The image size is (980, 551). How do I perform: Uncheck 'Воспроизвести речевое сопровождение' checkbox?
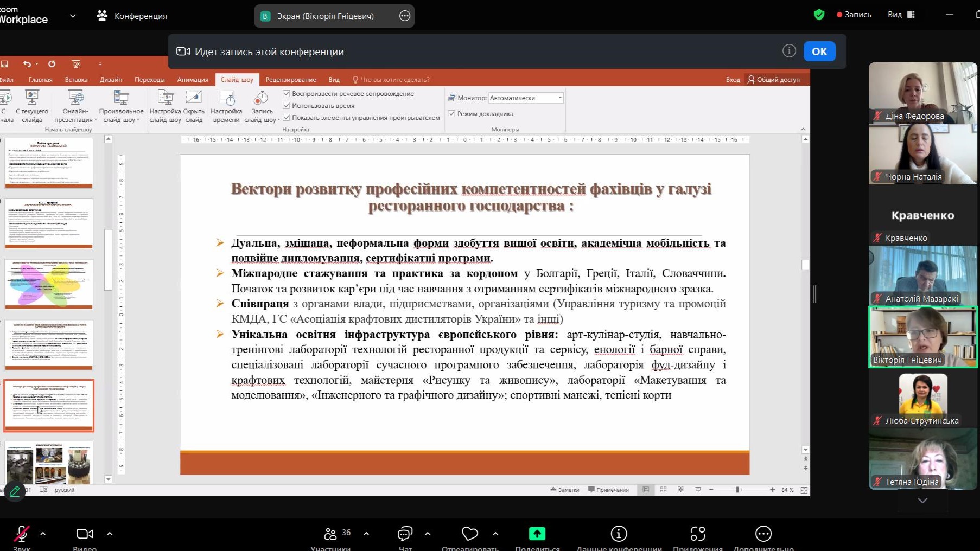[287, 94]
